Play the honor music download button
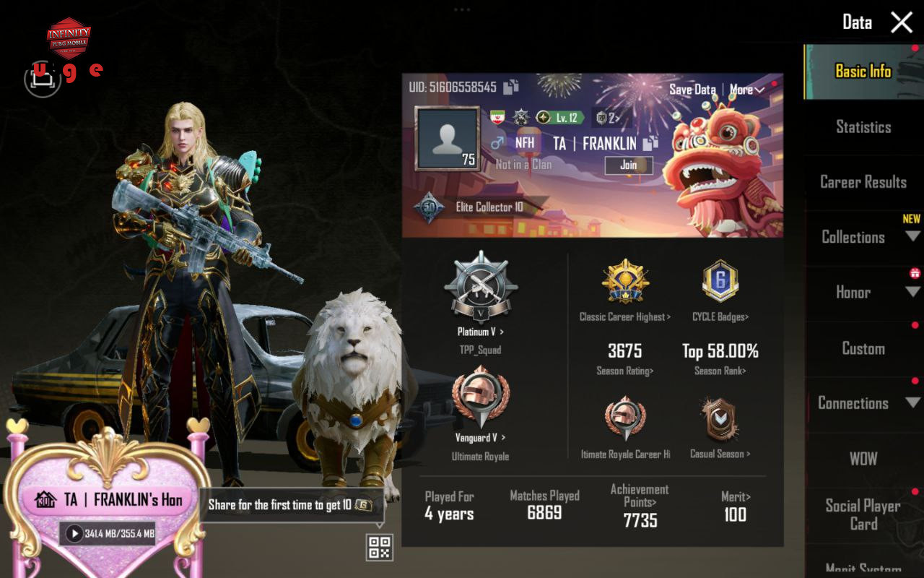The height and width of the screenshot is (578, 924). (x=74, y=534)
